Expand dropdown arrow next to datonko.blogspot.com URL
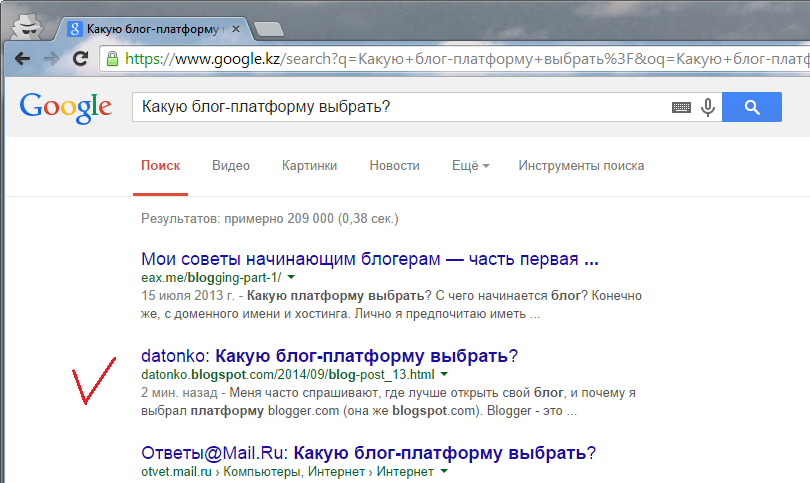 click(x=444, y=374)
